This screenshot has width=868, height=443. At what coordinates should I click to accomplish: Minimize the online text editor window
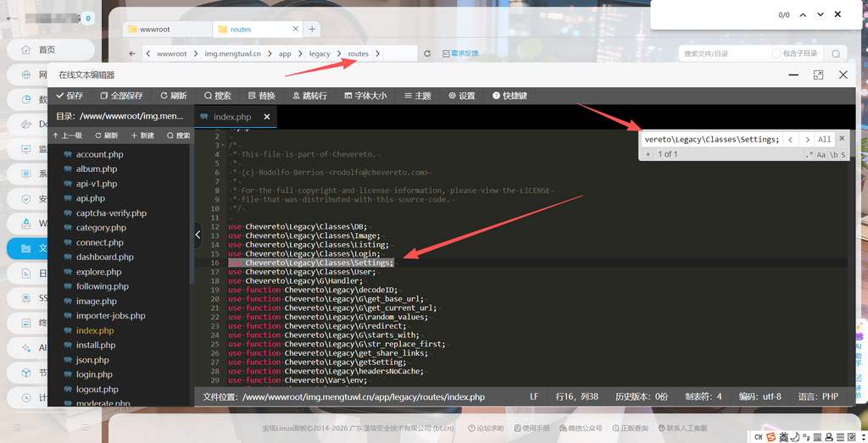pos(793,75)
